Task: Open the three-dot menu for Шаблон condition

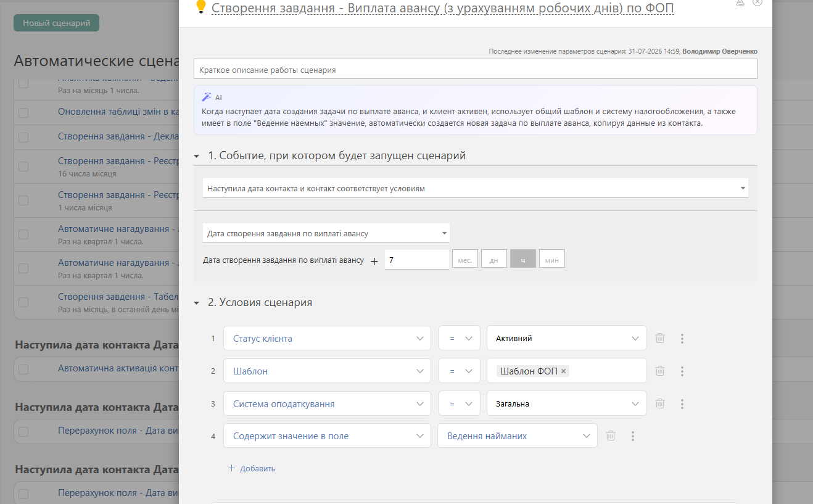Action: 682,371
